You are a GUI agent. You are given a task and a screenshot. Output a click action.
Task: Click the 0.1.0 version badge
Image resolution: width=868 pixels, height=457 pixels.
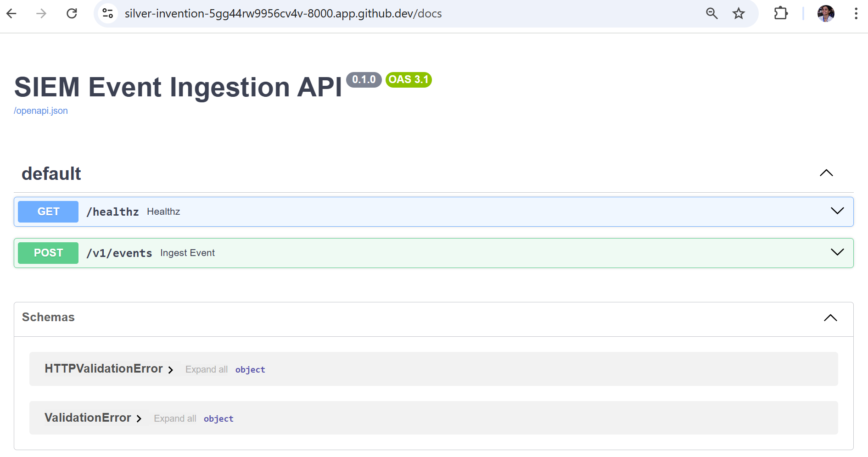point(364,80)
